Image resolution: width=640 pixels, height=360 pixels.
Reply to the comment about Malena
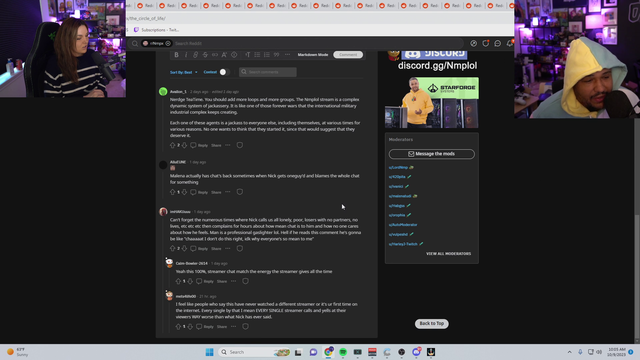point(199,192)
